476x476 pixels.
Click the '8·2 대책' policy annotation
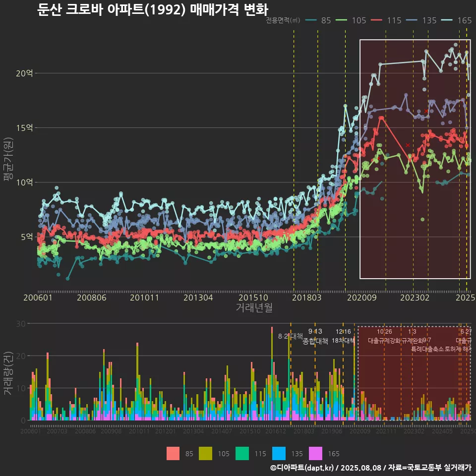tap(291, 336)
